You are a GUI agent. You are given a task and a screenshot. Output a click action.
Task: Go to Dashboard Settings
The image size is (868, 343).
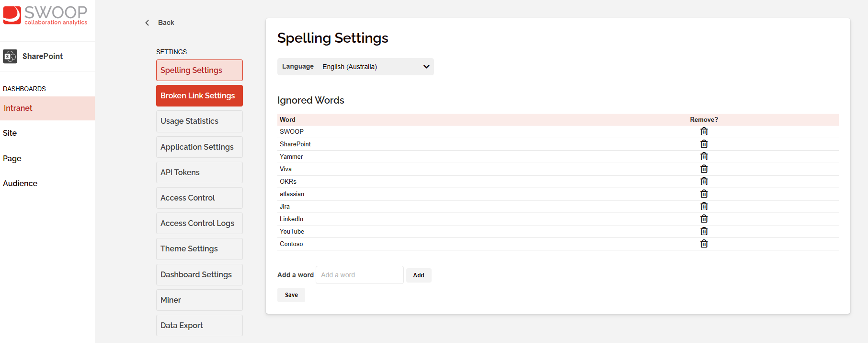[x=199, y=274]
